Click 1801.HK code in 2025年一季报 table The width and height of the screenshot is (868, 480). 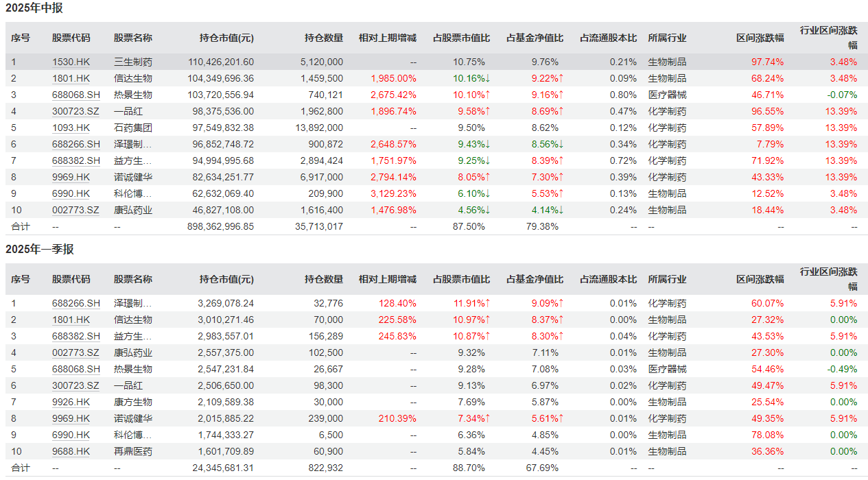coord(71,320)
